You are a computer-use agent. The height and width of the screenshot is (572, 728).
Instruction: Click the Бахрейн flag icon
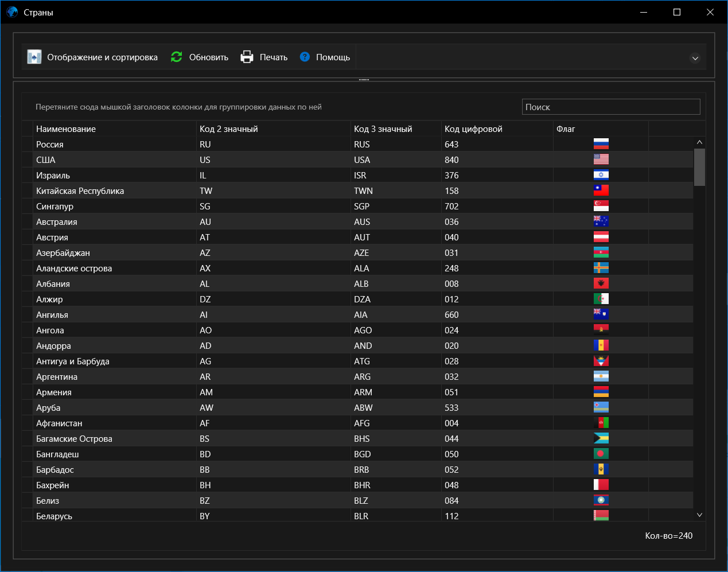(x=601, y=485)
